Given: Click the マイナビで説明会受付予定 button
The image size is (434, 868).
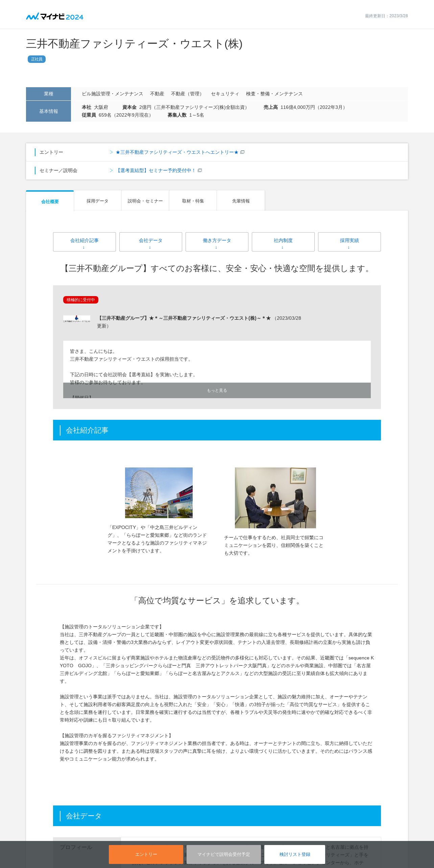Looking at the screenshot, I should tap(224, 854).
